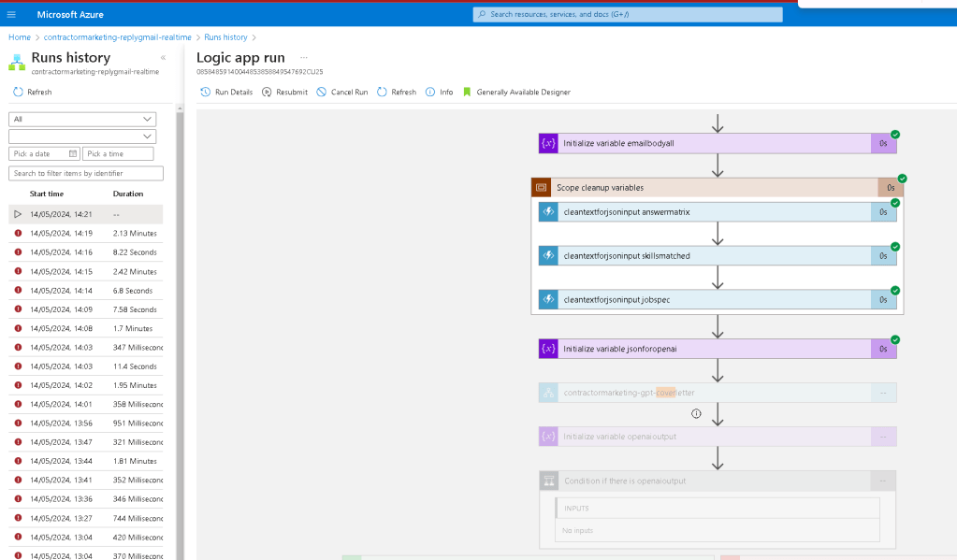Open the All status filter dropdown
Viewport: 957px width, 560px height.
click(82, 119)
